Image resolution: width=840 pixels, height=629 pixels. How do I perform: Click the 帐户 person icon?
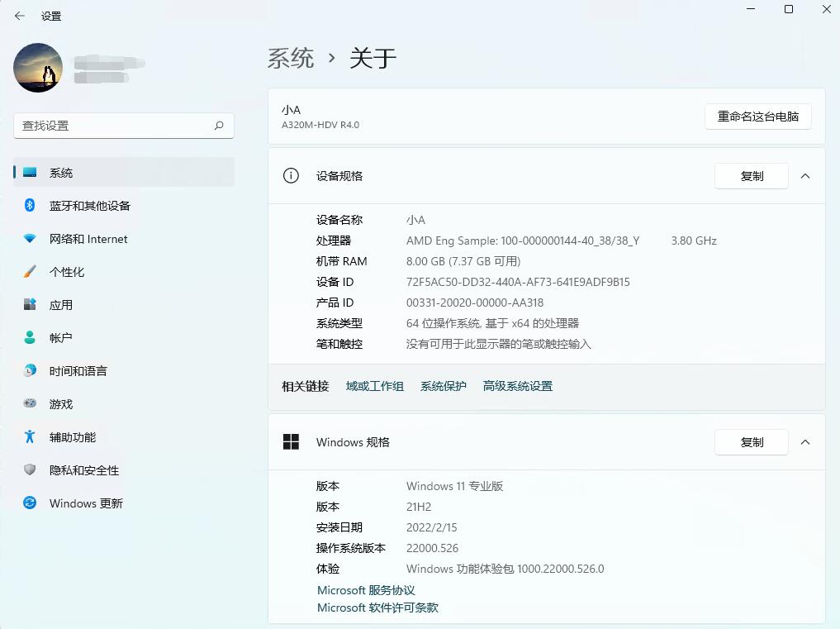pyautogui.click(x=30, y=337)
